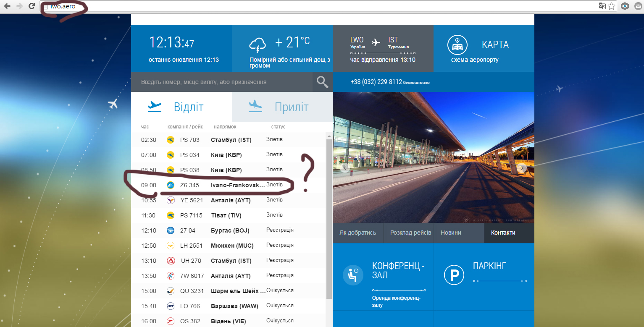Image resolution: width=644 pixels, height=327 pixels.
Task: Click the translate page icon in address bar
Action: pyautogui.click(x=602, y=6)
